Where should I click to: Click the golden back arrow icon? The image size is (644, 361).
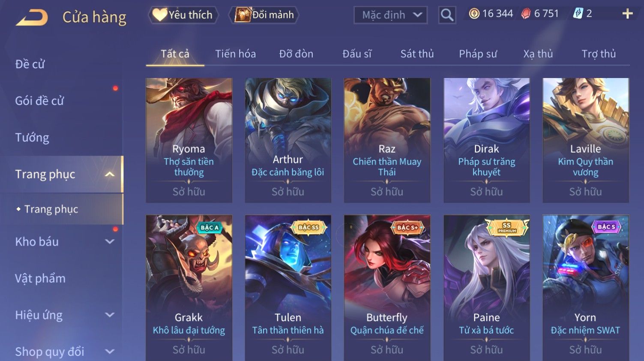coord(32,18)
